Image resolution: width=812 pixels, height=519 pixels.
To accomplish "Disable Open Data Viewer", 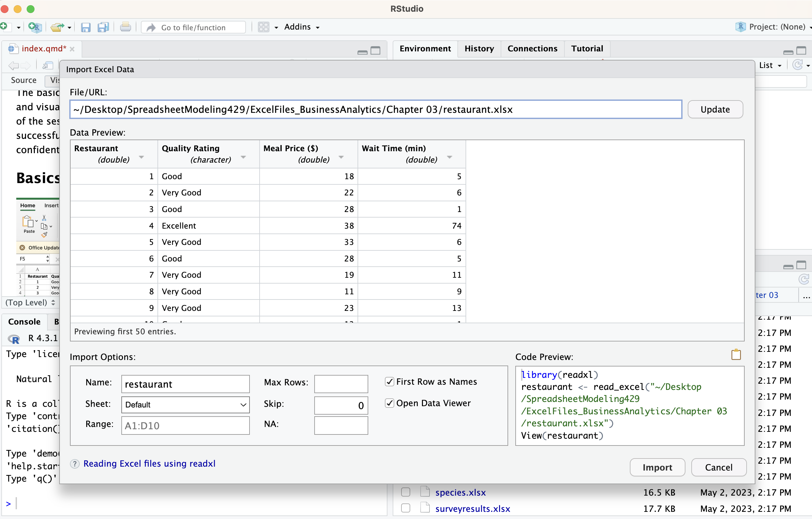I will pos(389,403).
